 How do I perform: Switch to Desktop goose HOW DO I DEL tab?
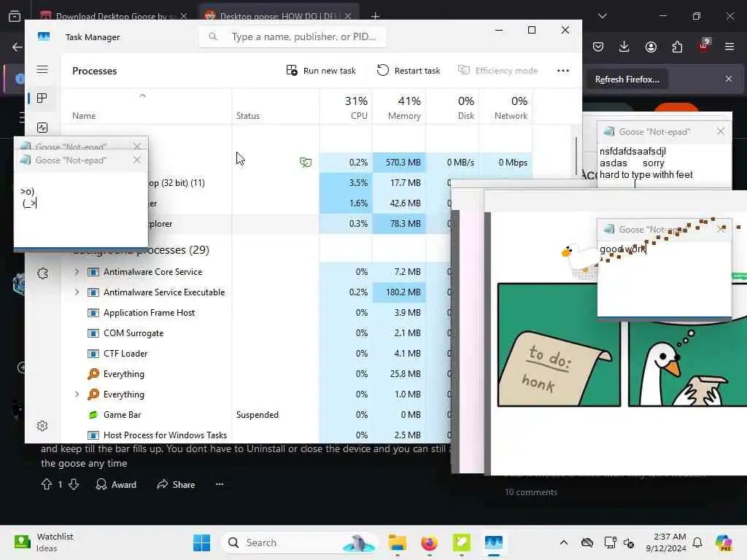278,16
